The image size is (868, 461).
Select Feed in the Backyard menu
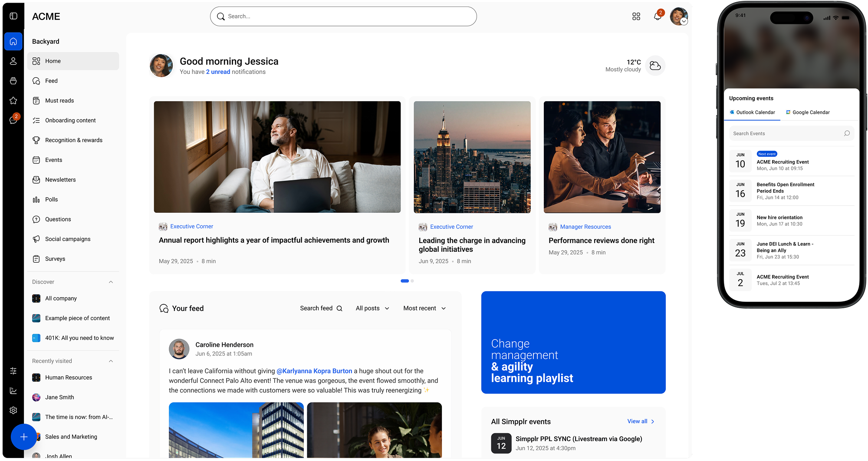[73, 81]
